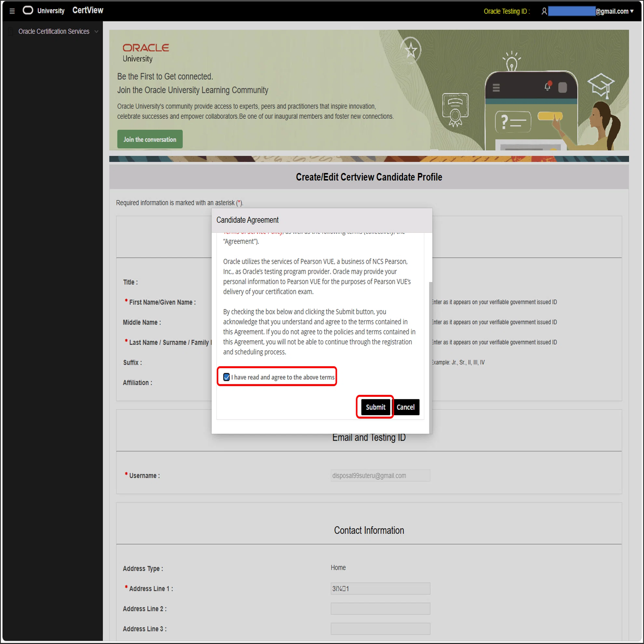This screenshot has width=644, height=644.
Task: Click the Address Line 3 field
Action: click(380, 628)
